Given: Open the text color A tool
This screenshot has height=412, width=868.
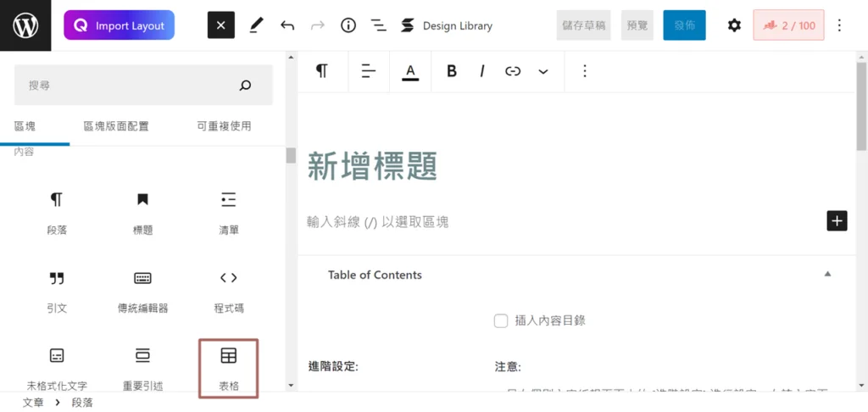Looking at the screenshot, I should point(410,71).
